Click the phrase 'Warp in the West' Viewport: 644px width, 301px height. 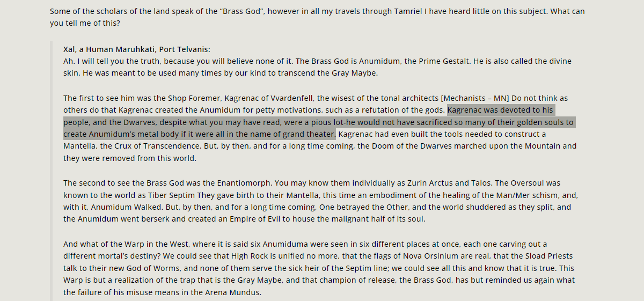tap(152, 244)
